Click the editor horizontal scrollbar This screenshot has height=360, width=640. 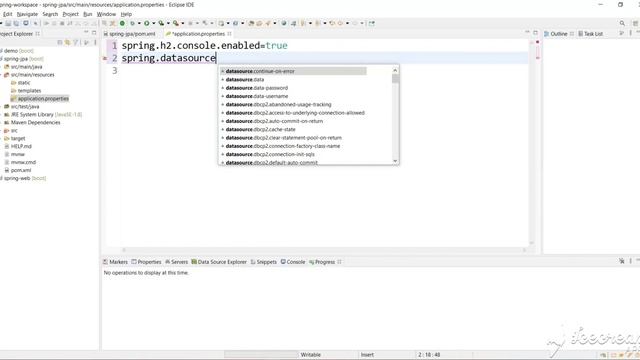coord(324,250)
